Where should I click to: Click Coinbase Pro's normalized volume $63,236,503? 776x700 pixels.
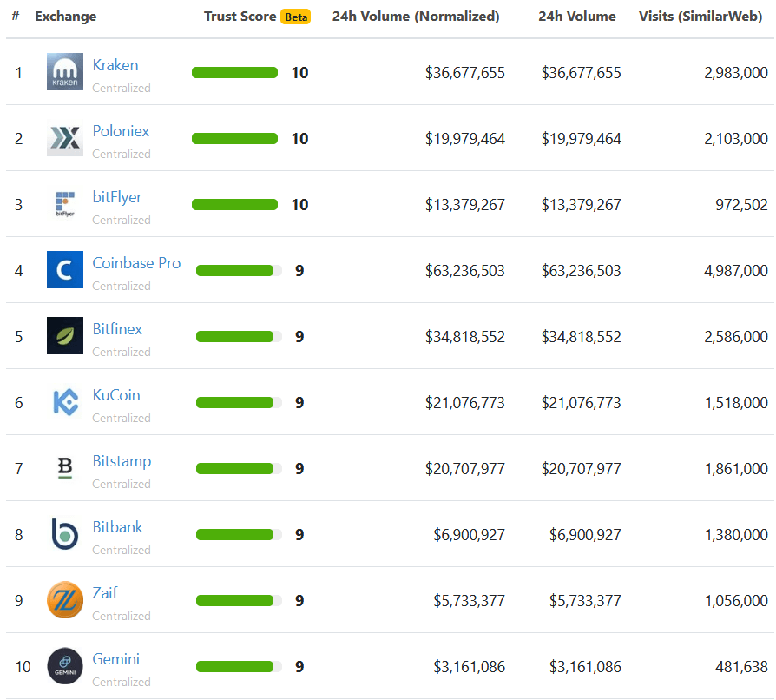tap(465, 271)
